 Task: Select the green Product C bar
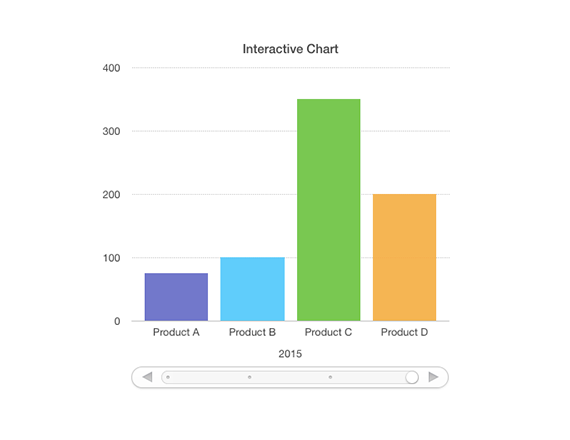329,210
